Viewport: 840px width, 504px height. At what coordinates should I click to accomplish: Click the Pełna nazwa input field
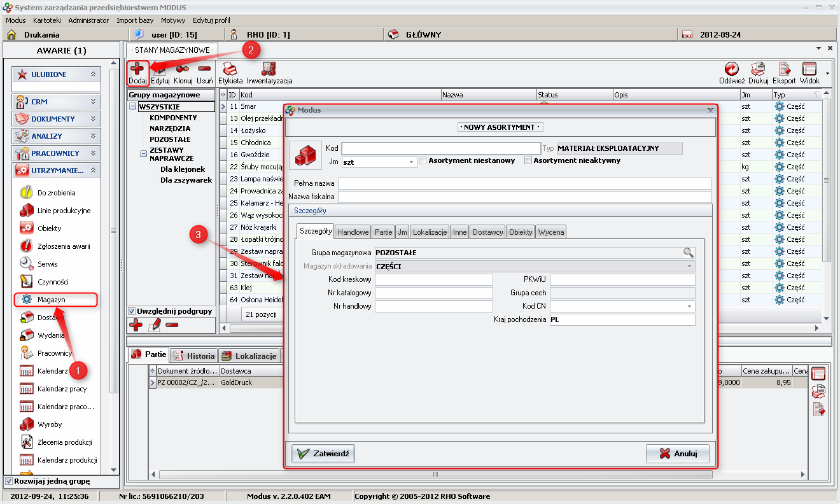click(x=524, y=183)
